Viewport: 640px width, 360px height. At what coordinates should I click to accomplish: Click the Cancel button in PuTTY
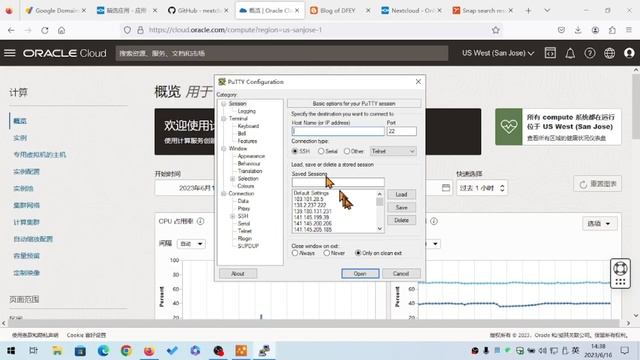pos(401,273)
